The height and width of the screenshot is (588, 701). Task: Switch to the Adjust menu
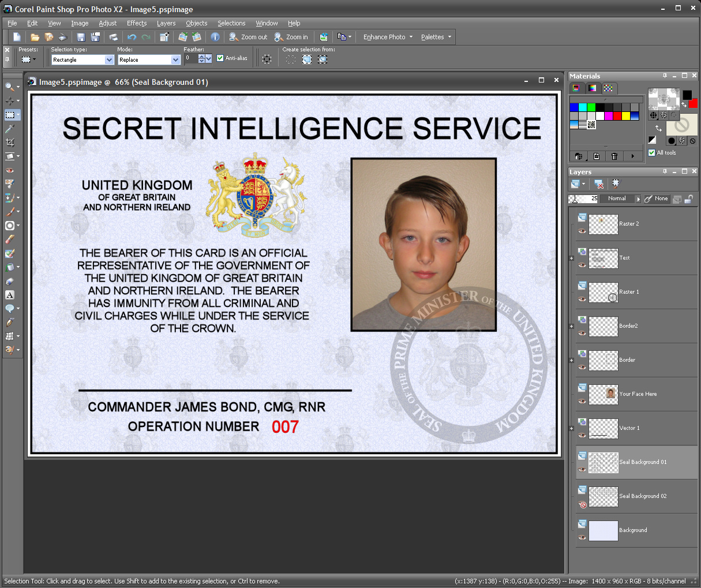click(107, 23)
